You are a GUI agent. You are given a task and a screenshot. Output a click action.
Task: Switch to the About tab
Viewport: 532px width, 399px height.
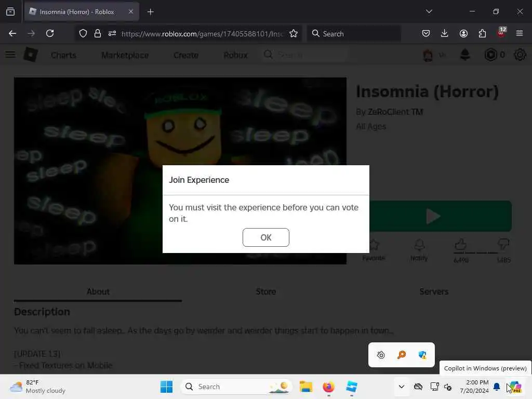[x=98, y=291]
